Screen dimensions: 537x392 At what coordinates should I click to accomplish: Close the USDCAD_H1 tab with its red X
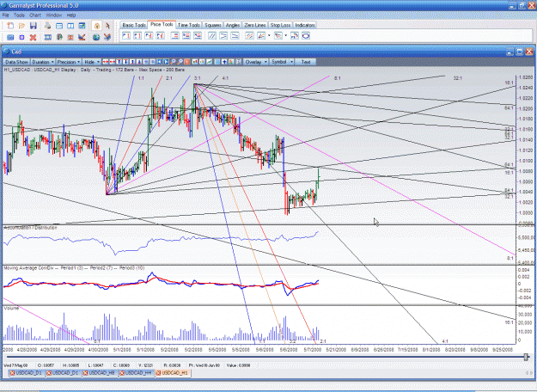point(158,373)
